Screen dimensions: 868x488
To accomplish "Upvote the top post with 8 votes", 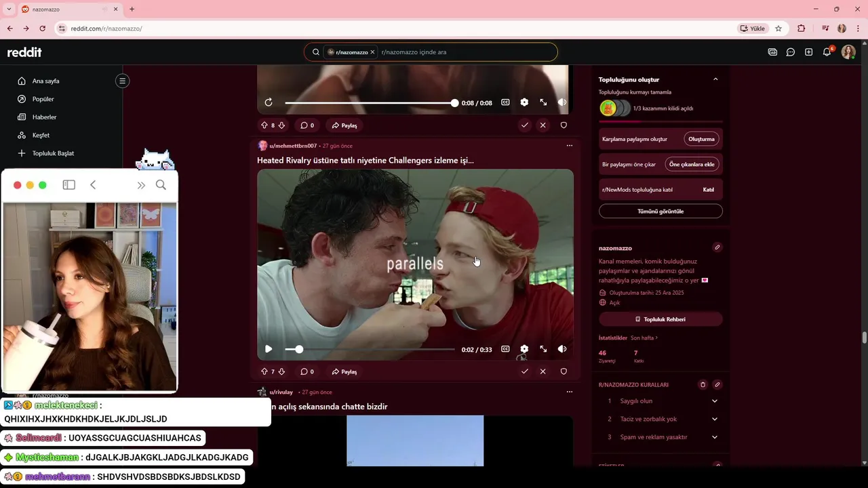I will point(264,125).
